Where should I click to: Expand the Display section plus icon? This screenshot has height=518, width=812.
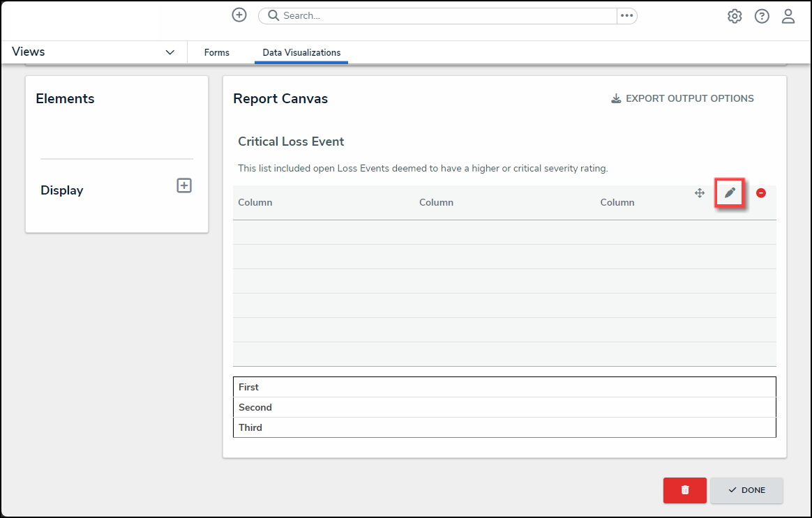pos(184,185)
